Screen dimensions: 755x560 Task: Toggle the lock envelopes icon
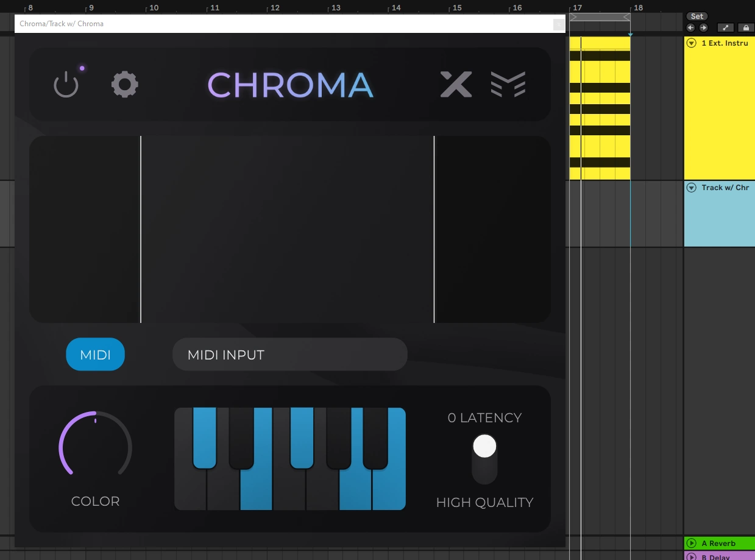[745, 27]
